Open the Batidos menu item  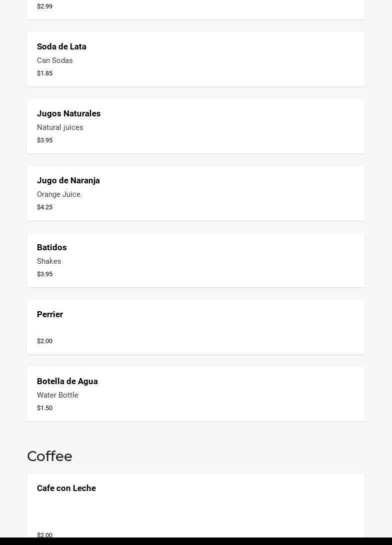(52, 247)
